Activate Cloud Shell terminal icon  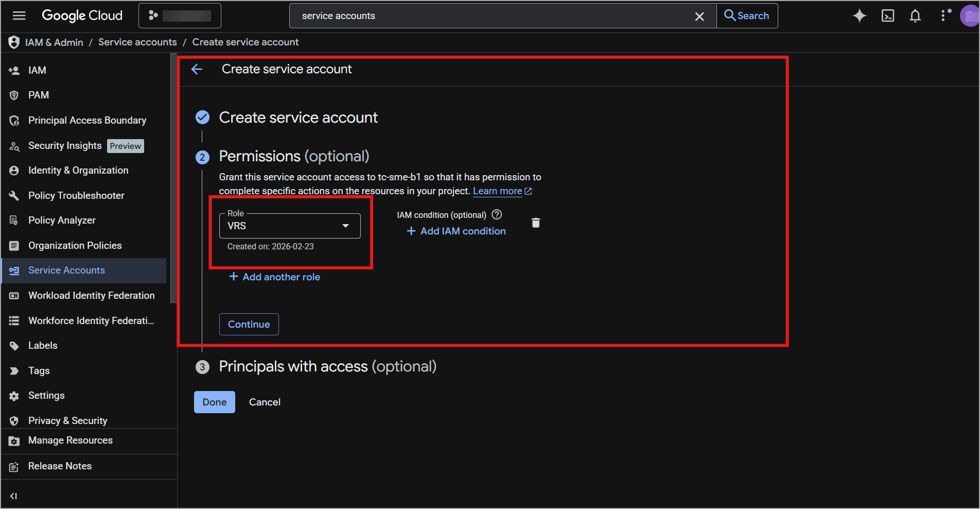[x=888, y=16]
